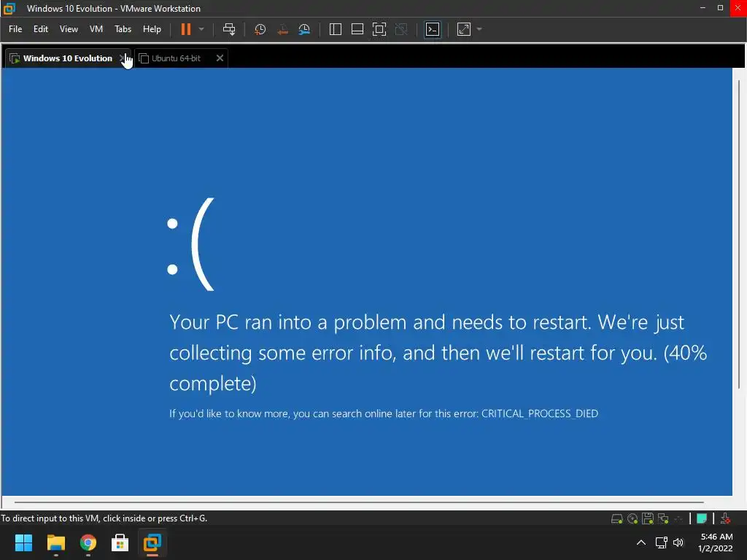
Task: Click the VMware Workstation taskbar icon
Action: click(152, 542)
